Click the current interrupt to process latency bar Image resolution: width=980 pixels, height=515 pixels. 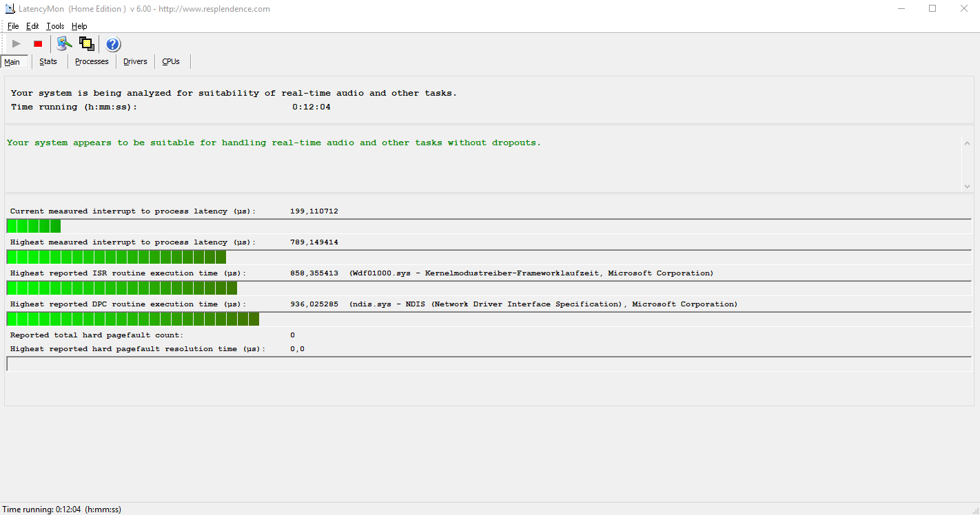click(489, 226)
